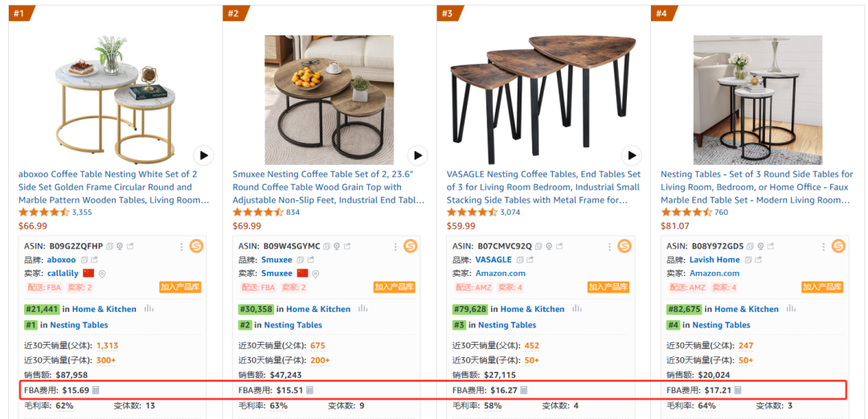
Task: Add the Smuxee table to product library
Action: click(x=394, y=287)
